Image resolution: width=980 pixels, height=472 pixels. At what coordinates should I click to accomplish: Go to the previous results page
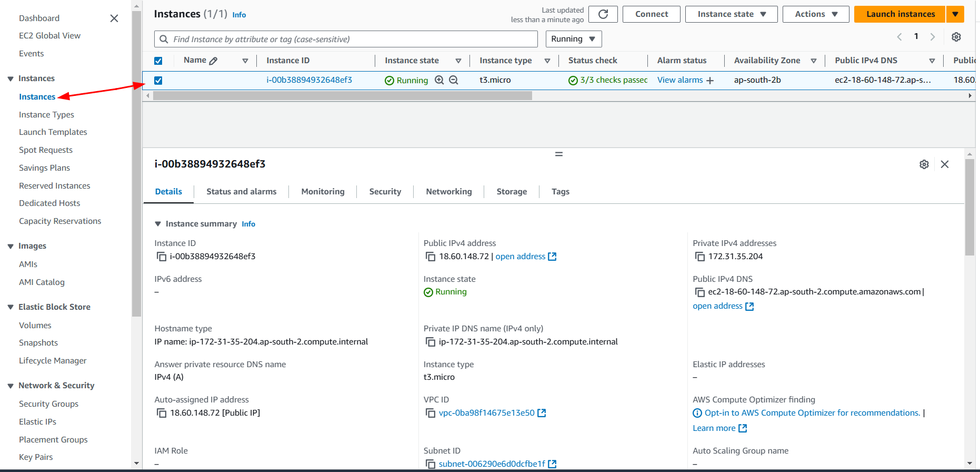tap(899, 37)
